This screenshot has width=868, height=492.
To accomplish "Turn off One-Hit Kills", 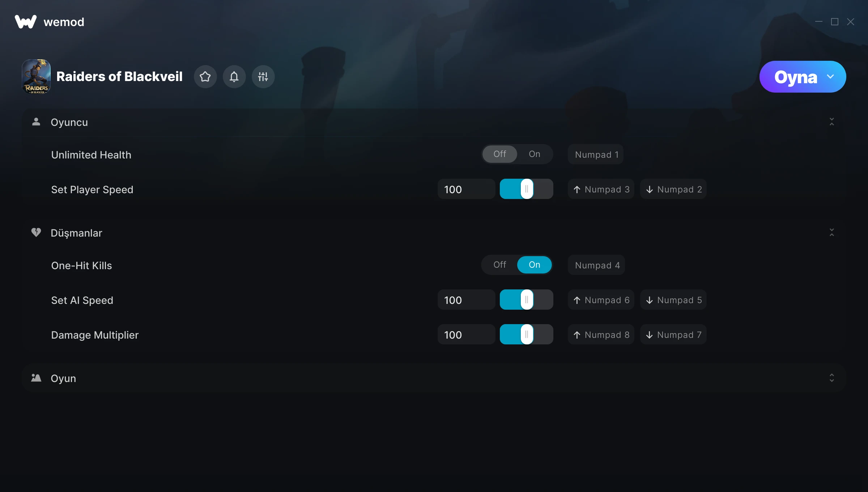I will (x=500, y=265).
